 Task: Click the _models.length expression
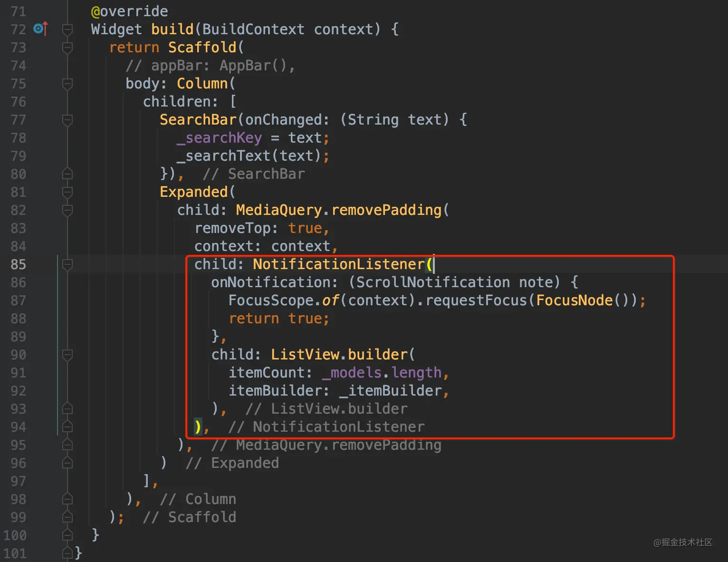click(x=382, y=373)
